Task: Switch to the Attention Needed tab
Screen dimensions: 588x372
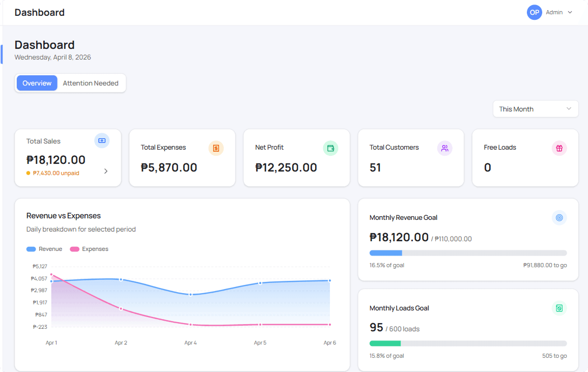Action: pyautogui.click(x=91, y=83)
